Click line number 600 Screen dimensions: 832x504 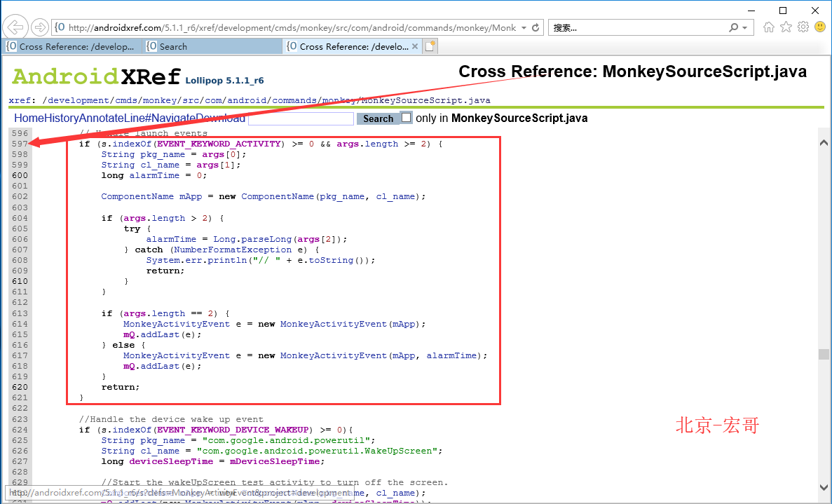click(20, 176)
